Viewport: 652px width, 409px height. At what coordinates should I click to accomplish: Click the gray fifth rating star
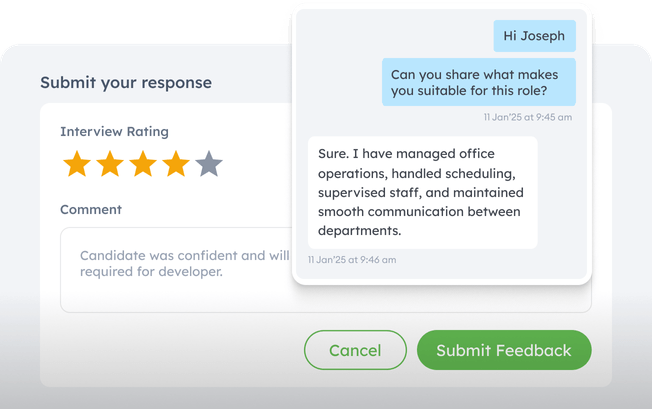click(x=209, y=164)
